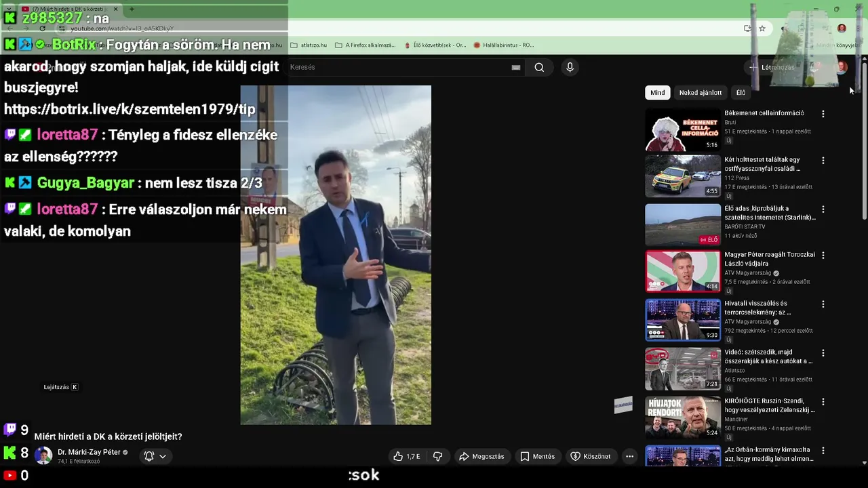The width and height of the screenshot is (868, 488).
Task: Open more actions ellipsis below video
Action: pyautogui.click(x=629, y=456)
